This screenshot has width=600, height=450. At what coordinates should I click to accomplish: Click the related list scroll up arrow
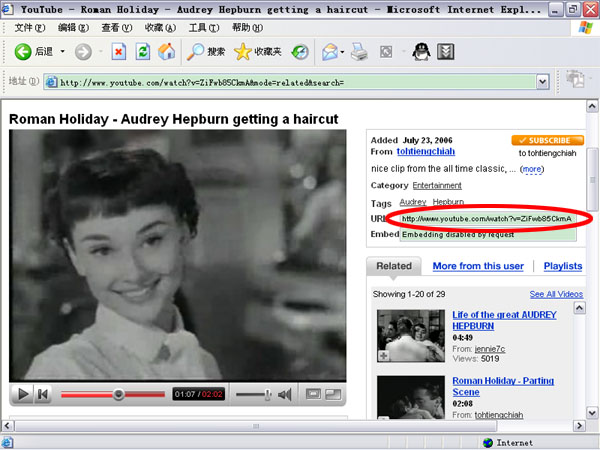coord(579,308)
